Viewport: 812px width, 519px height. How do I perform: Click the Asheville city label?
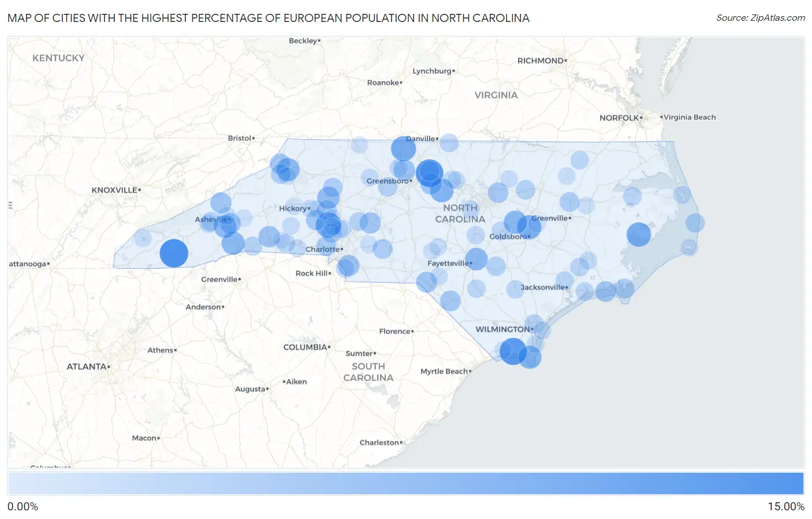coord(211,219)
